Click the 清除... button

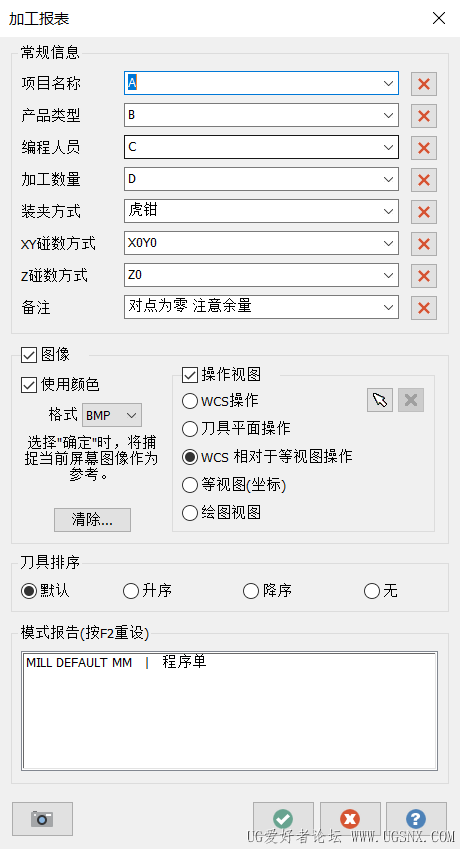tap(93, 520)
